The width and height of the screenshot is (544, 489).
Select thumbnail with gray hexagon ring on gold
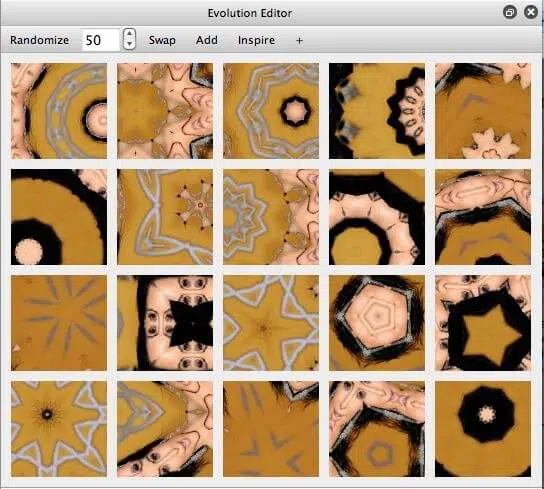(x=377, y=429)
